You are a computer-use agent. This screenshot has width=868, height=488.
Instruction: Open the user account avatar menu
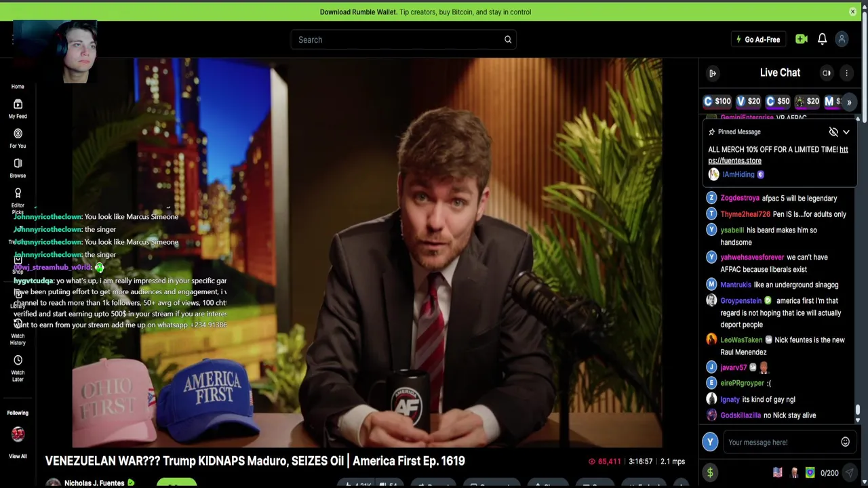click(842, 39)
